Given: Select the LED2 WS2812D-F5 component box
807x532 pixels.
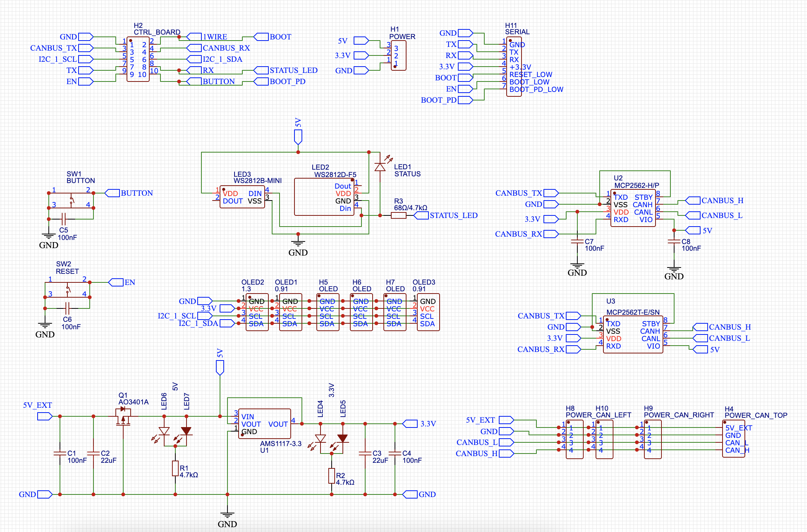Looking at the screenshot, I should (324, 197).
